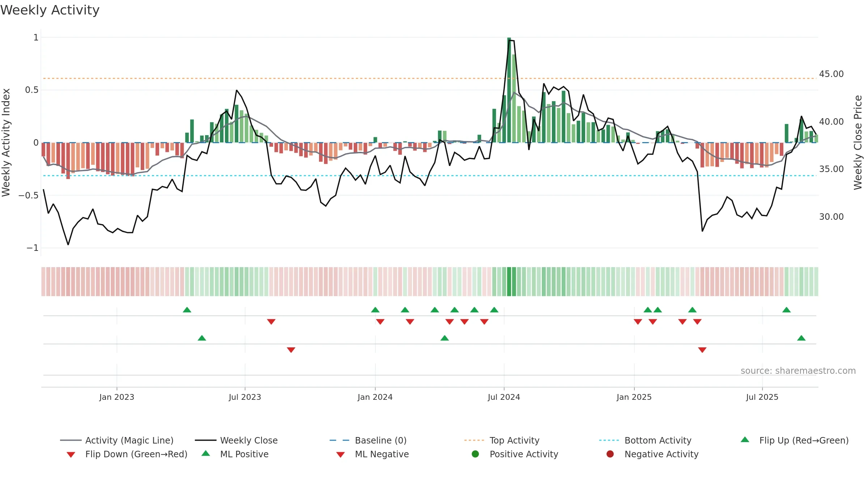Screen dimensions: 868x488
Task: Click the tallest green activity bar in Jul 2024
Action: coord(509,90)
